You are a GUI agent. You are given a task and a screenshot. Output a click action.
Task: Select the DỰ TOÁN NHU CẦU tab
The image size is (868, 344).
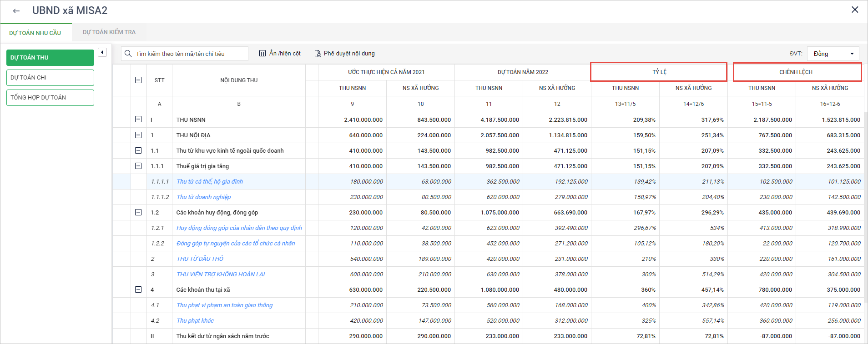pyautogui.click(x=35, y=33)
